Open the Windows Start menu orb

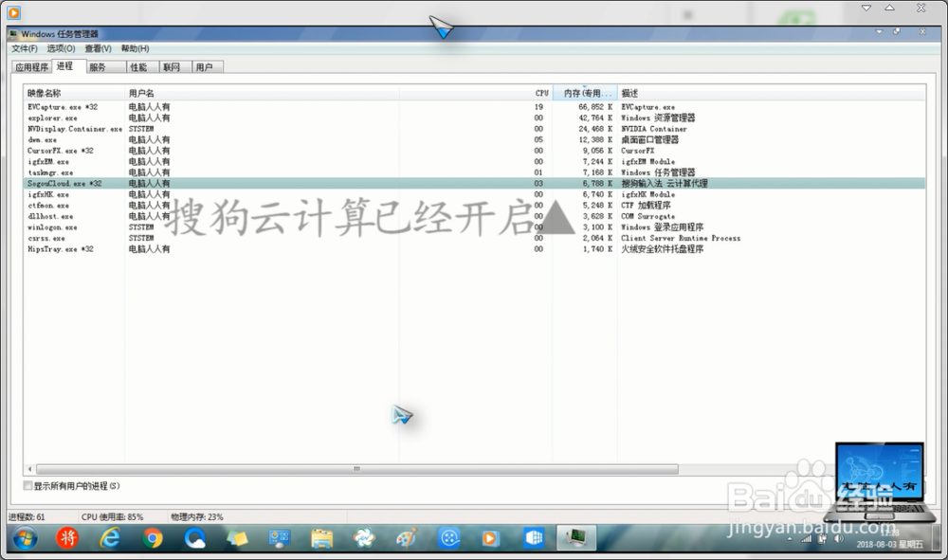click(25, 537)
